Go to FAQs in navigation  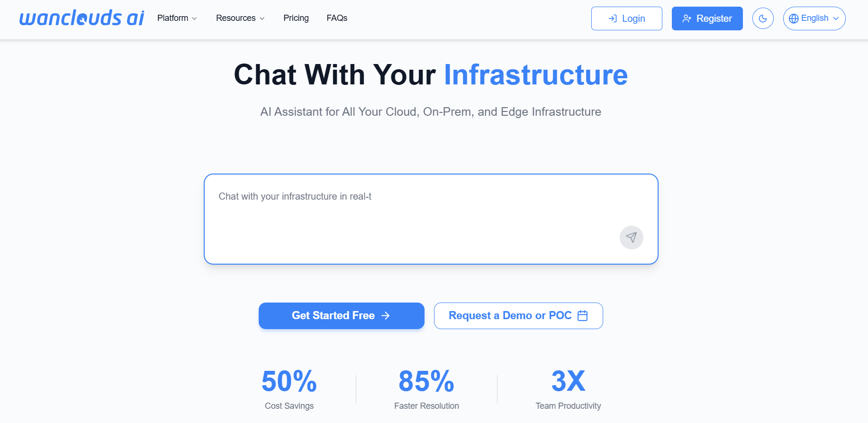[x=337, y=18]
